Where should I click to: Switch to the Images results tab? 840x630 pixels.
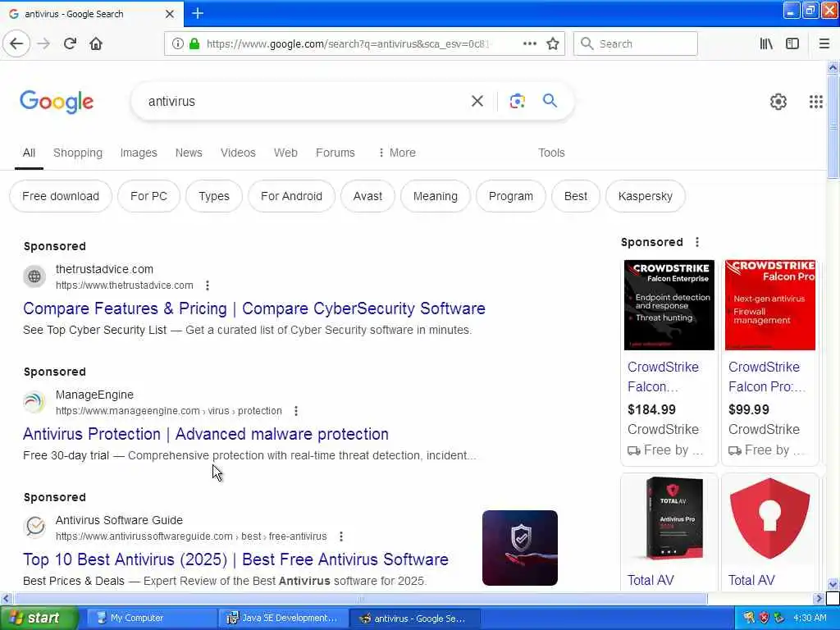[139, 153]
